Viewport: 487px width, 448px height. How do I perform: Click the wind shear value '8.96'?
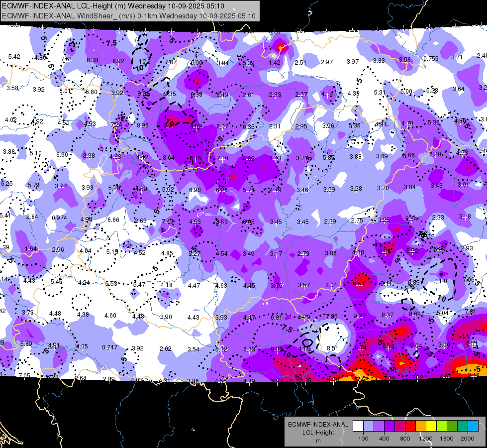click(x=143, y=125)
